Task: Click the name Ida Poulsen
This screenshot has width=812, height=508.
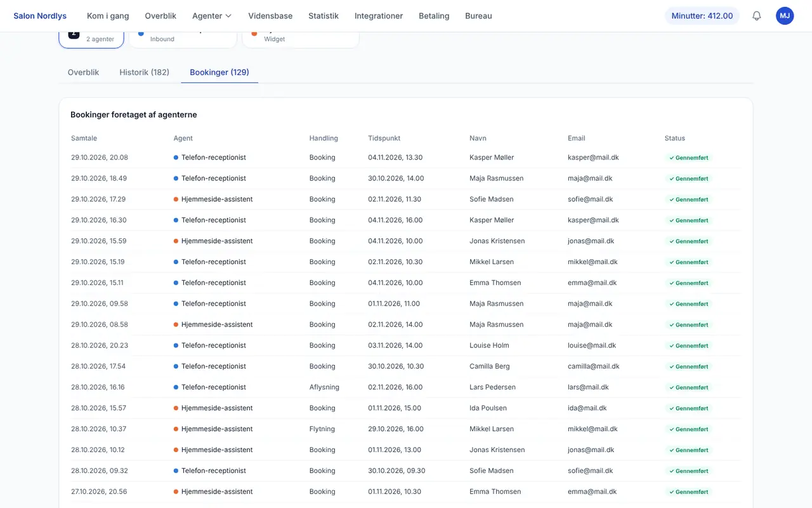Action: (x=488, y=409)
